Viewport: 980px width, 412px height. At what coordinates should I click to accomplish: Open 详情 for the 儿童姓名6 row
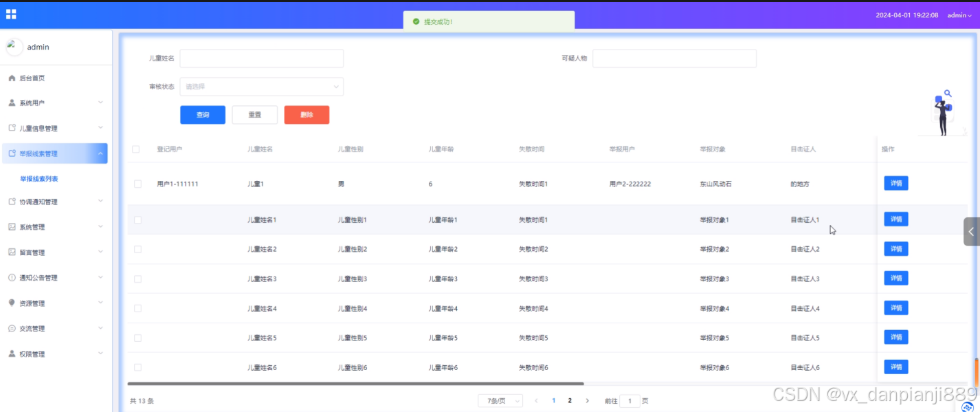click(896, 367)
